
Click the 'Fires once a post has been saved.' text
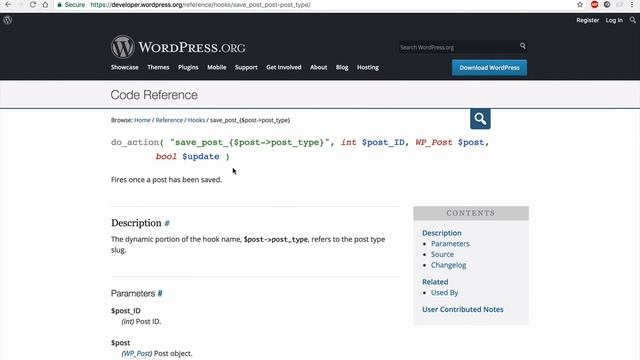click(167, 180)
